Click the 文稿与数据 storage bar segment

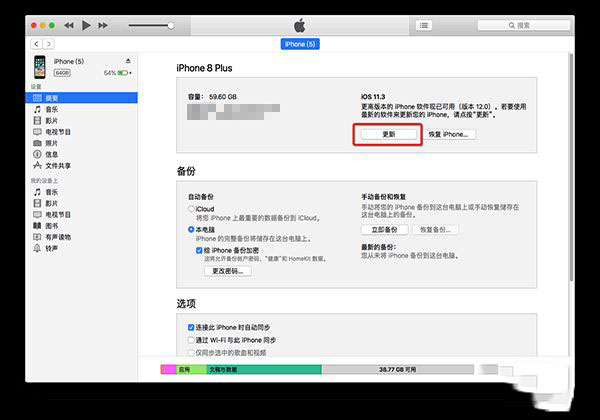tap(264, 370)
